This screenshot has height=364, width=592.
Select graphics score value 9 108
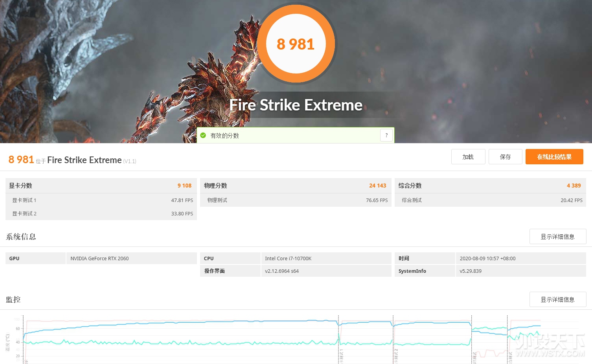point(184,186)
